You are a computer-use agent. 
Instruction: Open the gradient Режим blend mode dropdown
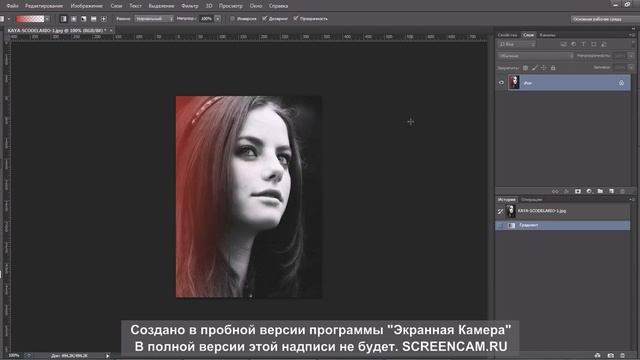(x=154, y=19)
